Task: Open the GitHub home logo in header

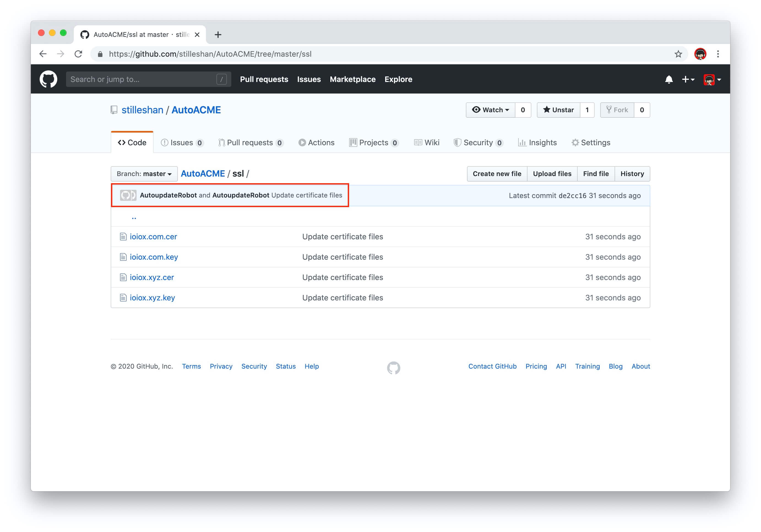Action: (48, 79)
